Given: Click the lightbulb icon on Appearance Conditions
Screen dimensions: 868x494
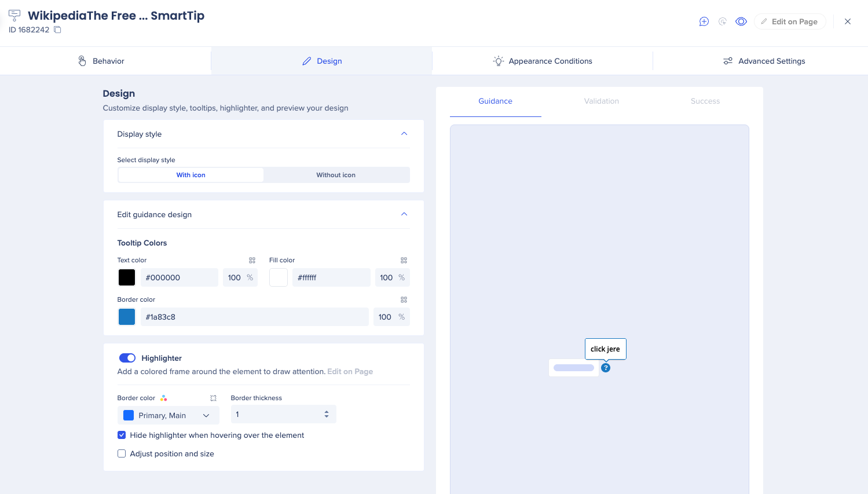Looking at the screenshot, I should pyautogui.click(x=498, y=61).
